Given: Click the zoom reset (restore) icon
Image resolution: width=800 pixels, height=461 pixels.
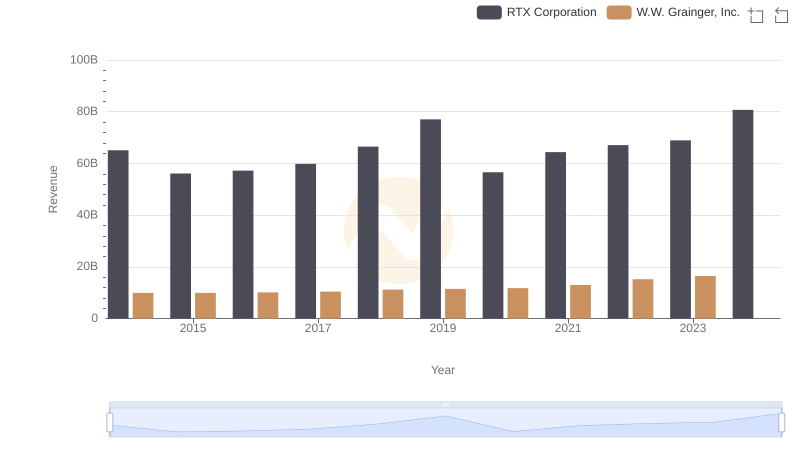Looking at the screenshot, I should coord(781,15).
